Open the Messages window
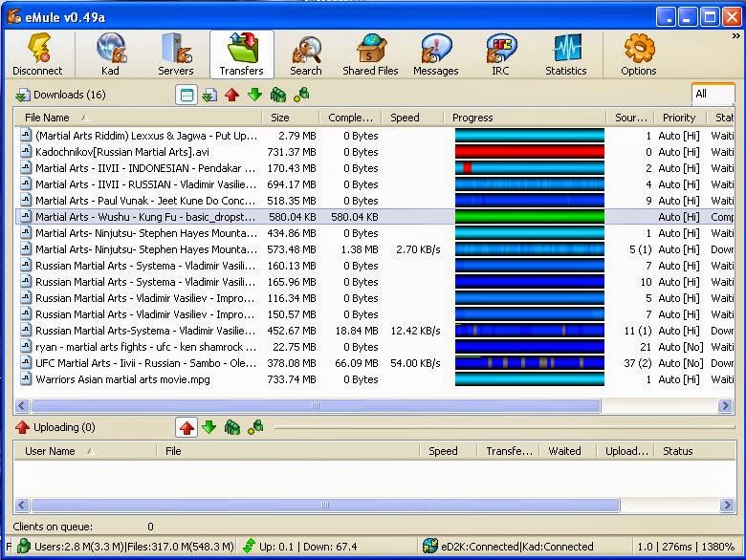Screen dimensions: 746x560 point(435,54)
